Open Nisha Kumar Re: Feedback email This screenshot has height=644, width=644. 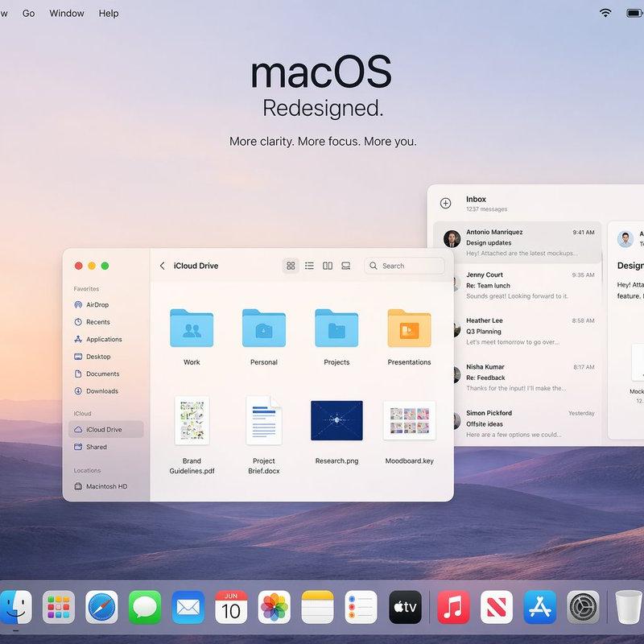[x=527, y=377]
